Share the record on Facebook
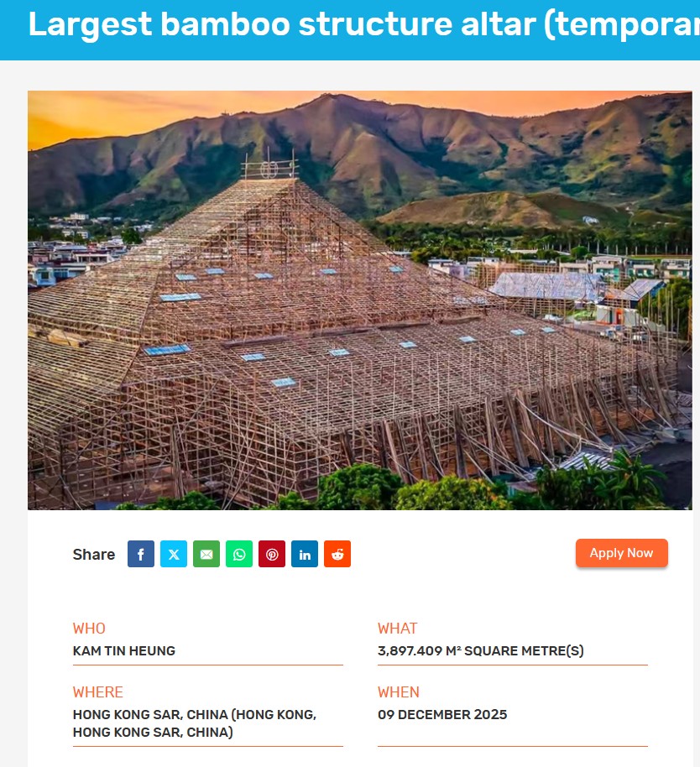700x767 pixels. pyautogui.click(x=141, y=554)
